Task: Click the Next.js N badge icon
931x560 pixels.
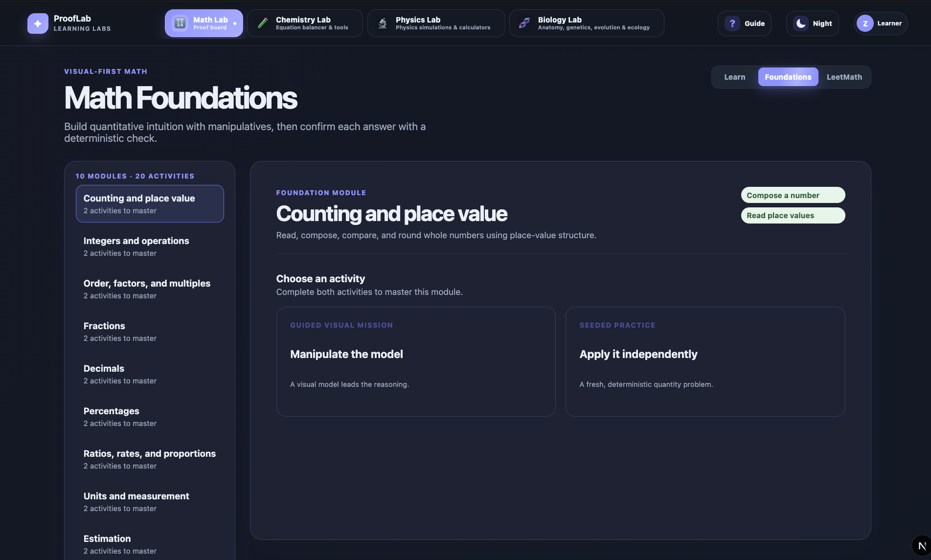Action: coord(922,545)
